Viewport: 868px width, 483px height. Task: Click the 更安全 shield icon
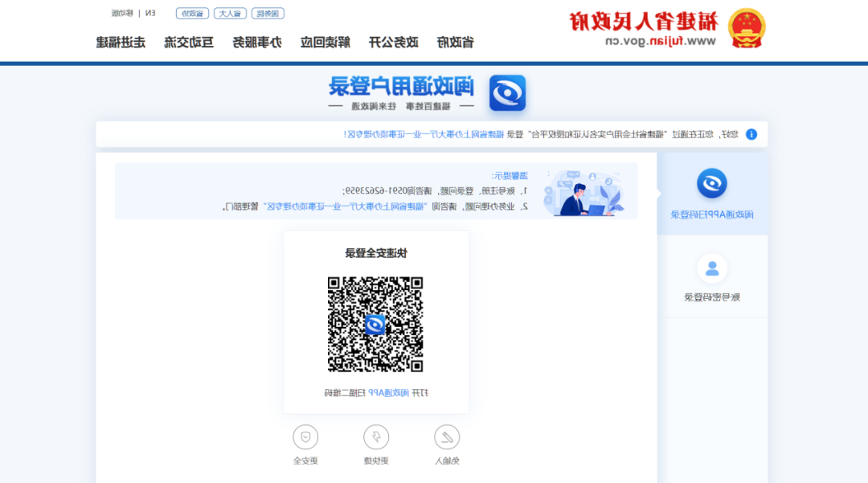coord(305,437)
